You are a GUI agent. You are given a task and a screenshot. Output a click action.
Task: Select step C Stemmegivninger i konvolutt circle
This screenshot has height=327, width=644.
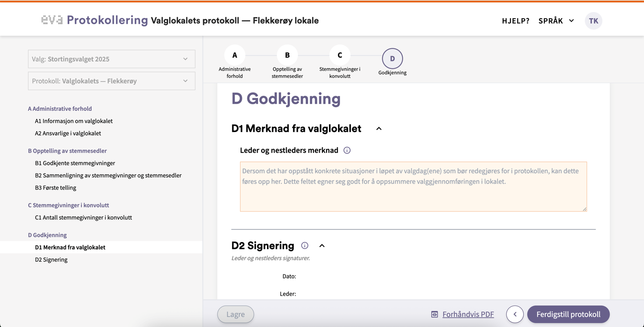[339, 55]
